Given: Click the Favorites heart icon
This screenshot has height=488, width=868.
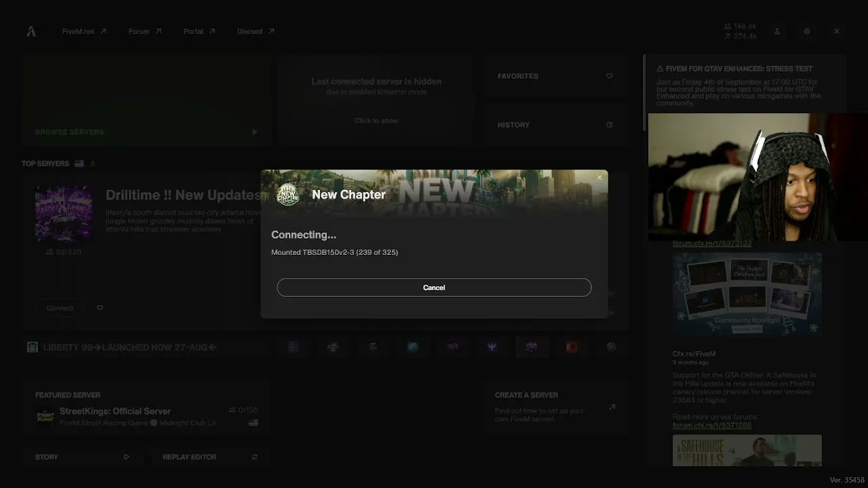Looking at the screenshot, I should tap(609, 76).
